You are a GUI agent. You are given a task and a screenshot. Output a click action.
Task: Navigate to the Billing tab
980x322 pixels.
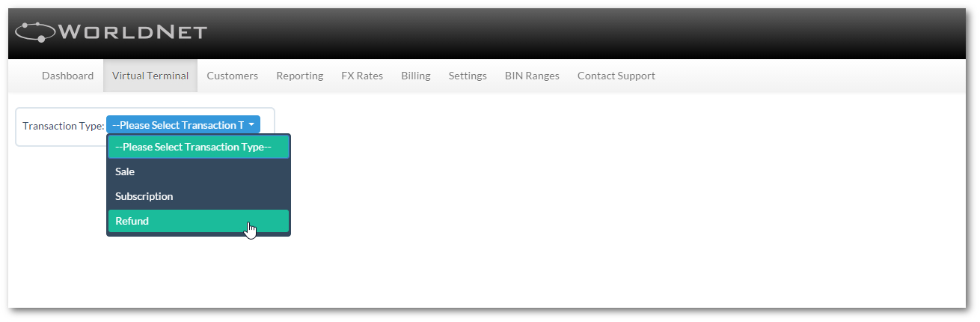coord(416,76)
